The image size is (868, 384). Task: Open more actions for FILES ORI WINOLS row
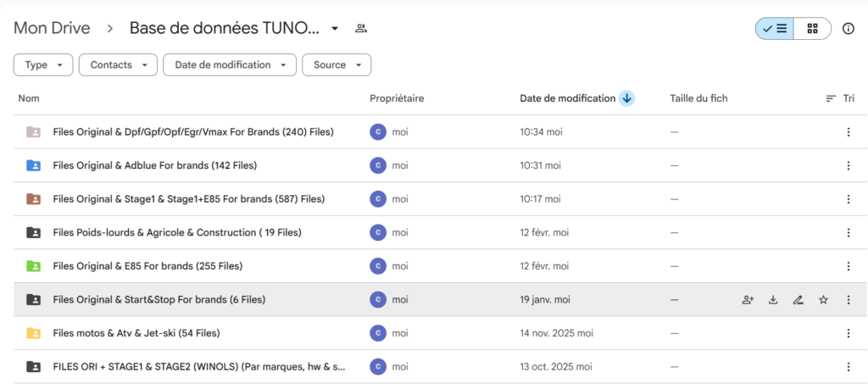849,367
